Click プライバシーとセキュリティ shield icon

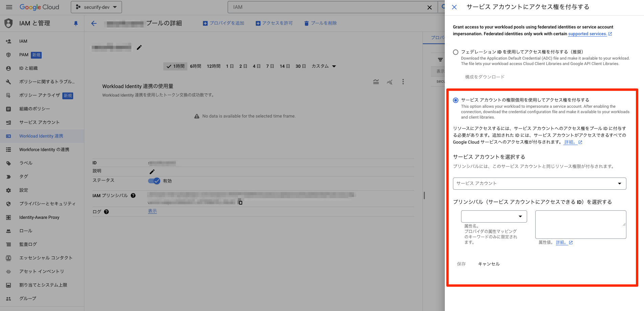pyautogui.click(x=8, y=204)
